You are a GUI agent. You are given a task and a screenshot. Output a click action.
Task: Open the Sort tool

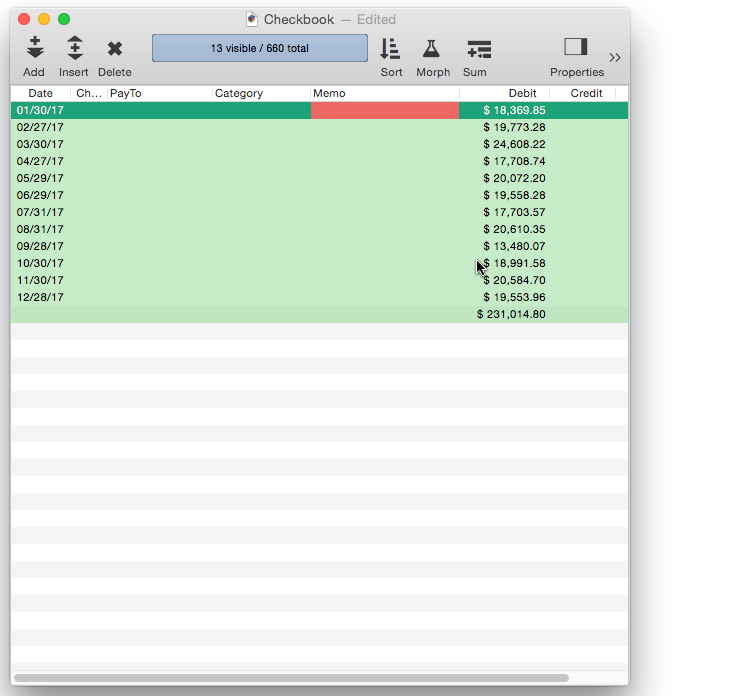click(390, 49)
